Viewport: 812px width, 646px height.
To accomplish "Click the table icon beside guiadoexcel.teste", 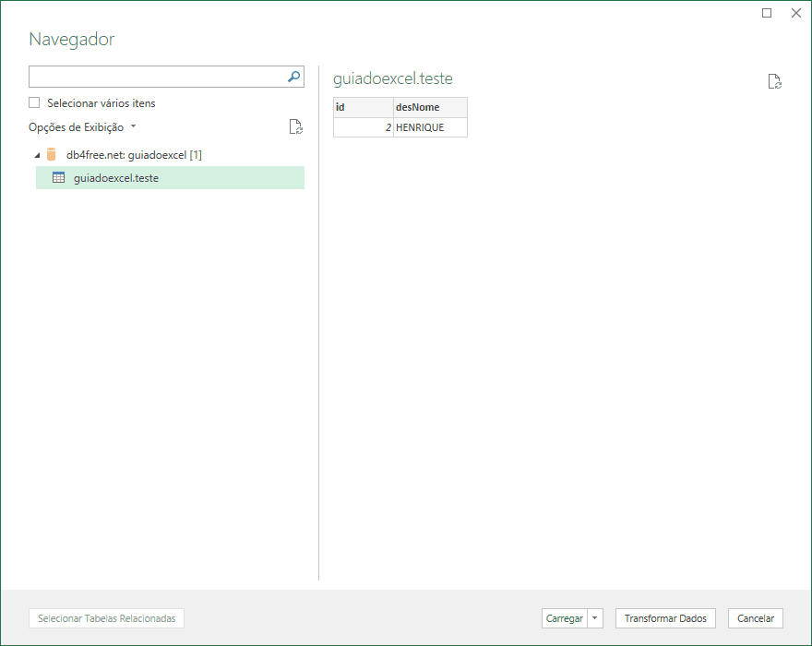I will 58,178.
